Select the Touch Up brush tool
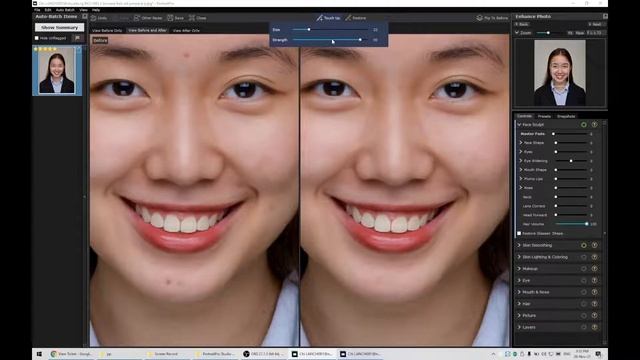The height and width of the screenshot is (360, 640). pos(328,18)
